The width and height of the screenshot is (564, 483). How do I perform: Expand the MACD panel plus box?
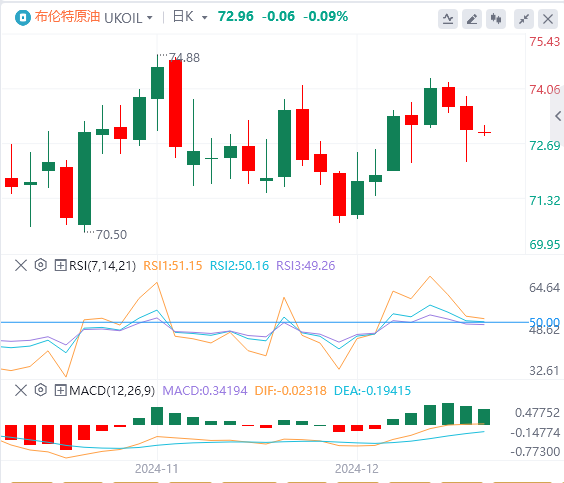(x=60, y=390)
